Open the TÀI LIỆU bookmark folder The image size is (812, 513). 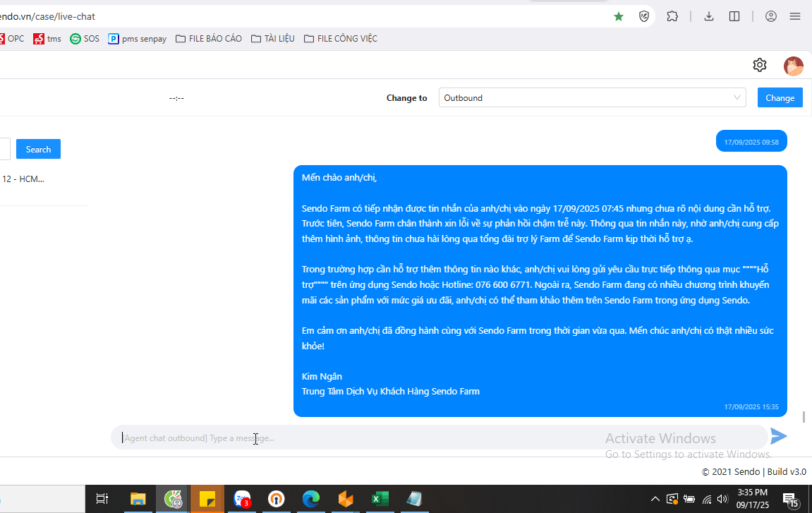pos(272,38)
